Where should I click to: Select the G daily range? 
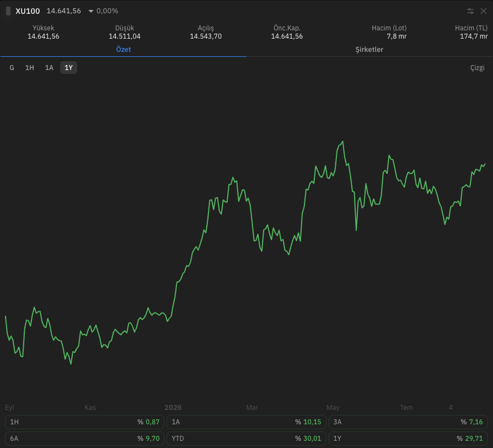click(12, 68)
